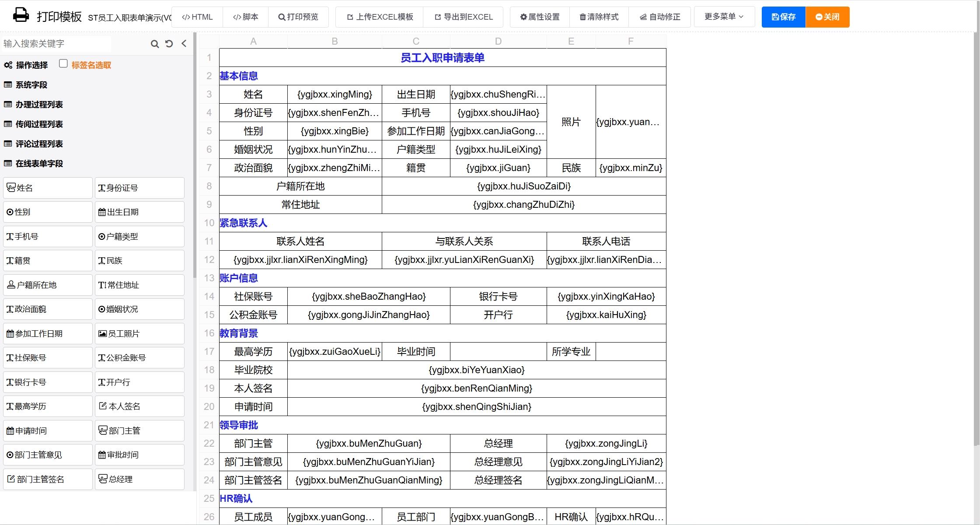Click the search keyword input field
This screenshot has height=525, width=980.
pos(57,44)
